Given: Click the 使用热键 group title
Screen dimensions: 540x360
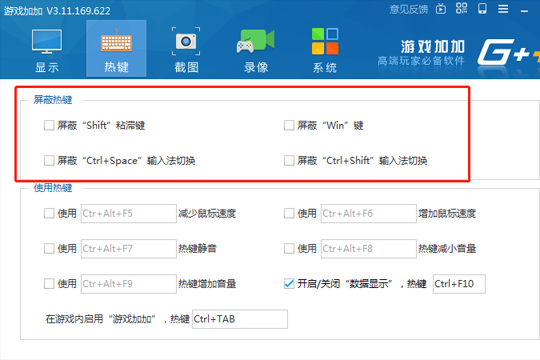Looking at the screenshot, I should 53,188.
